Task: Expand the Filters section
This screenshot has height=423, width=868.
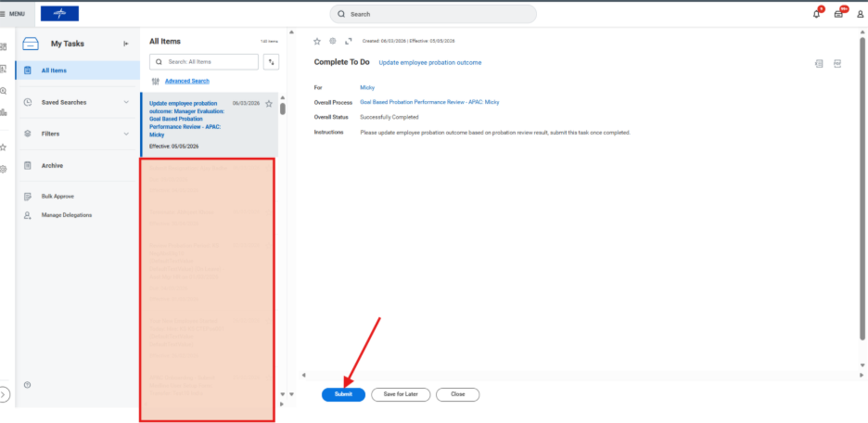Action: [x=126, y=134]
